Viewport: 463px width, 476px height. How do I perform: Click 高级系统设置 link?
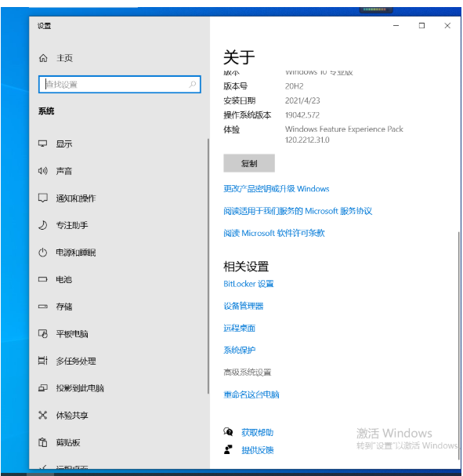point(247,372)
